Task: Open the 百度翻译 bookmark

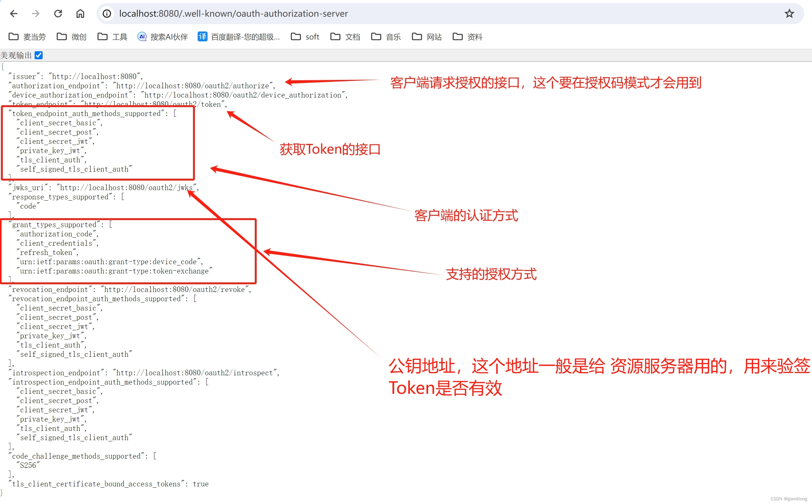Action: pos(239,37)
